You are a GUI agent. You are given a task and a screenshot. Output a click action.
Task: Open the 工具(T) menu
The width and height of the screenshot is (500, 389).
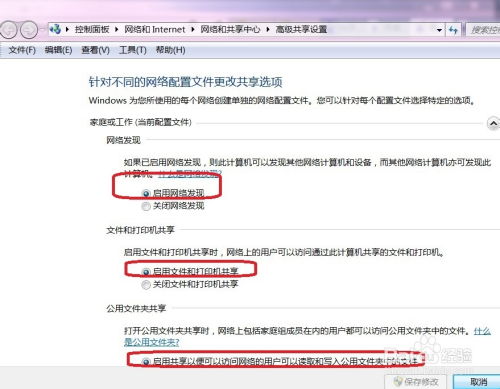(133, 50)
